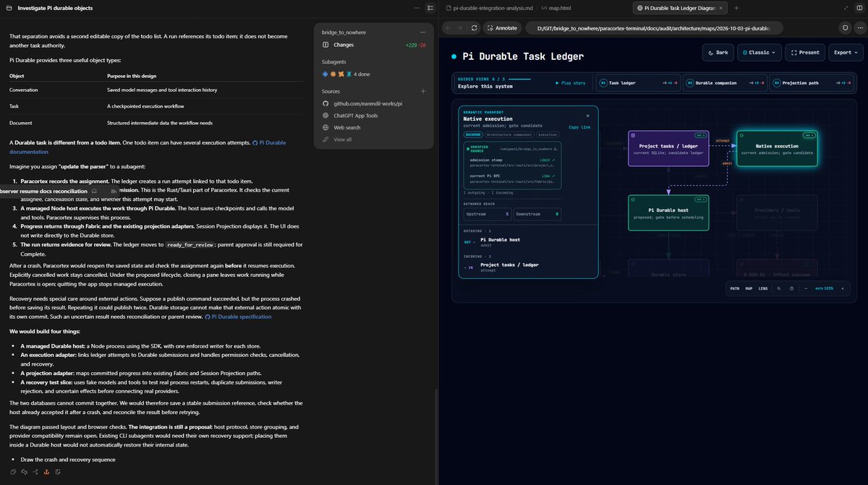Zoom out the diagram with minus
This screenshot has width=868, height=485.
tap(806, 288)
